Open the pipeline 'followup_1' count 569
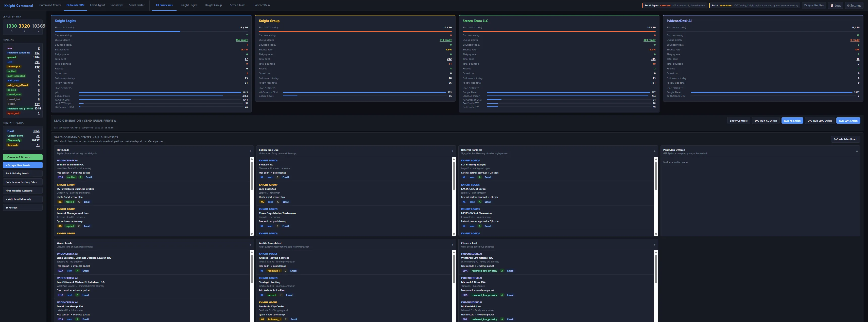 [37, 67]
